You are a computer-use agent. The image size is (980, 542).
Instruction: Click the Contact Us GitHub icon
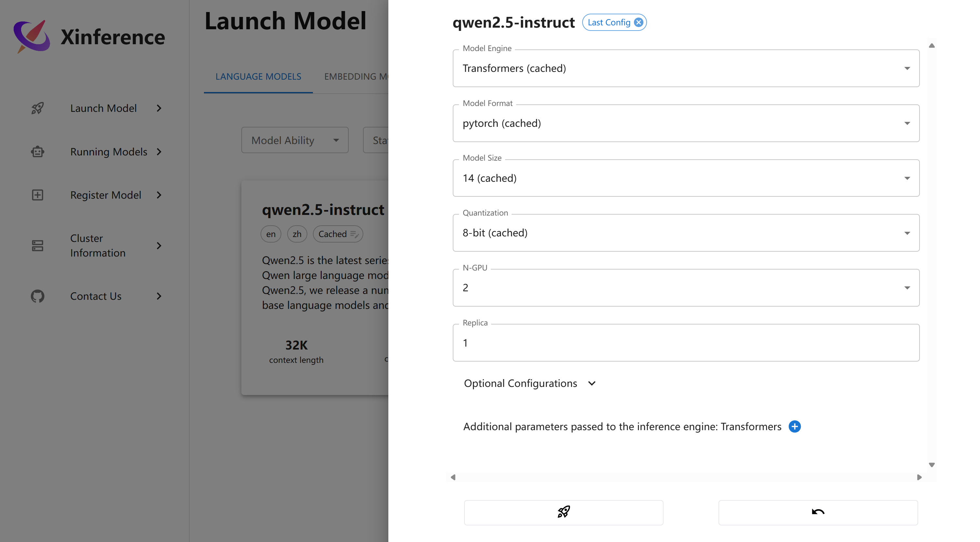37,296
